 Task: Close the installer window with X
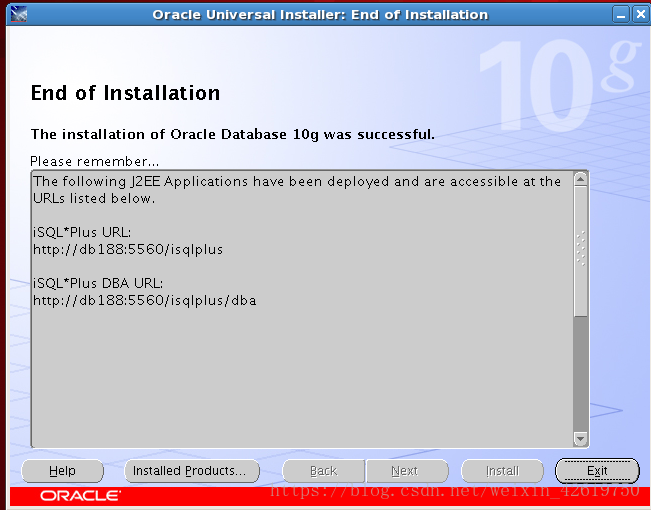tap(640, 15)
